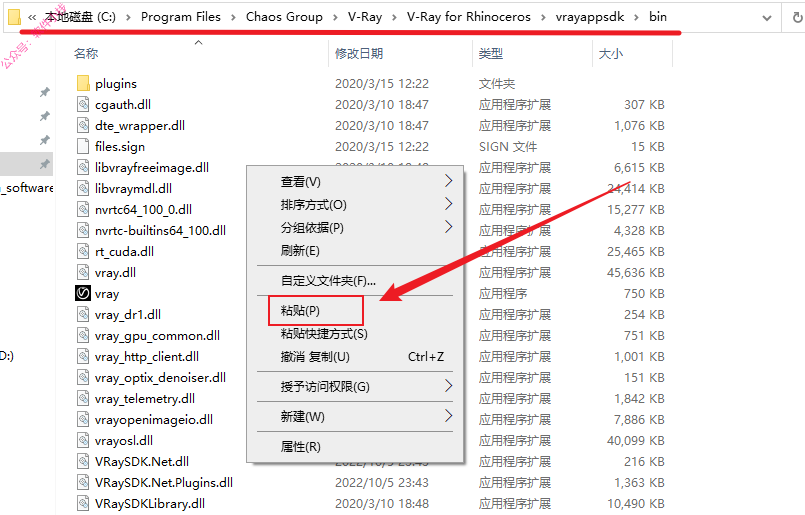Image resolution: width=805 pixels, height=515 pixels.
Task: Open the 分组依据(P) submenu
Action: (355, 227)
